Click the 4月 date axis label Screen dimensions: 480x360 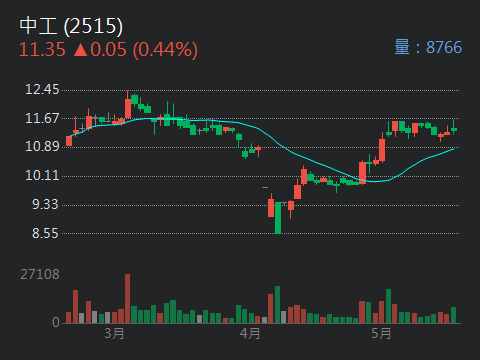[x=250, y=333]
